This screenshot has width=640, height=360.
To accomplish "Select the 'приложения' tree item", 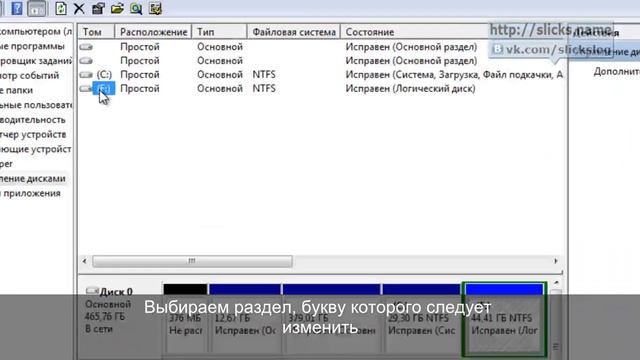I will point(30,193).
